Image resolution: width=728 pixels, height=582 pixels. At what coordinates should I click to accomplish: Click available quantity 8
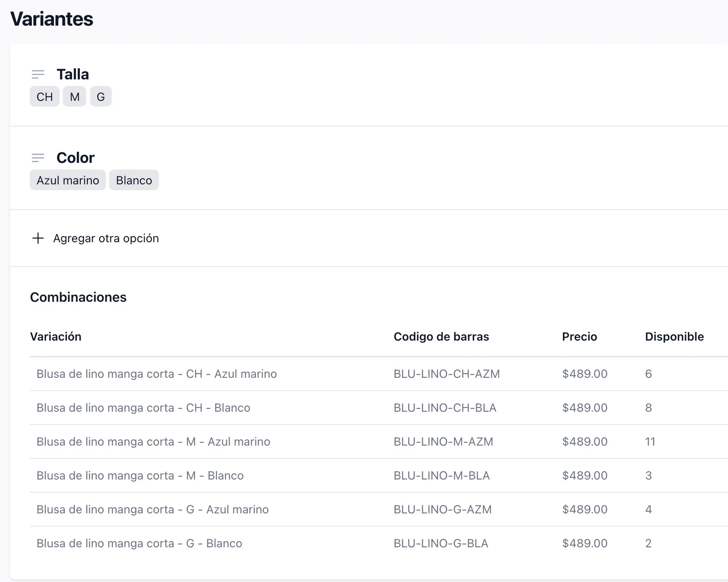(x=648, y=408)
